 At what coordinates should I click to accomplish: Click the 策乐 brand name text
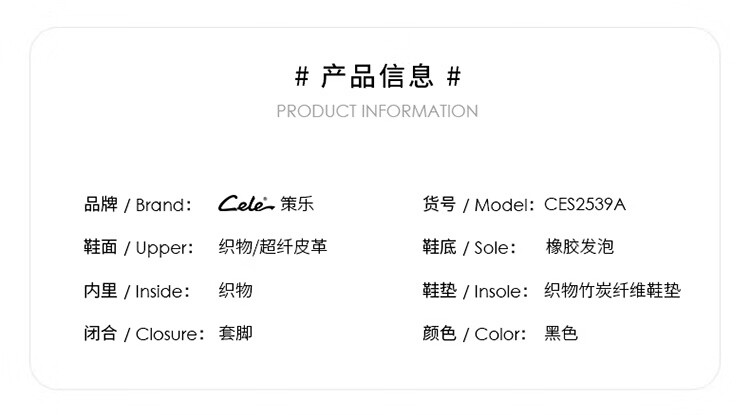297,204
